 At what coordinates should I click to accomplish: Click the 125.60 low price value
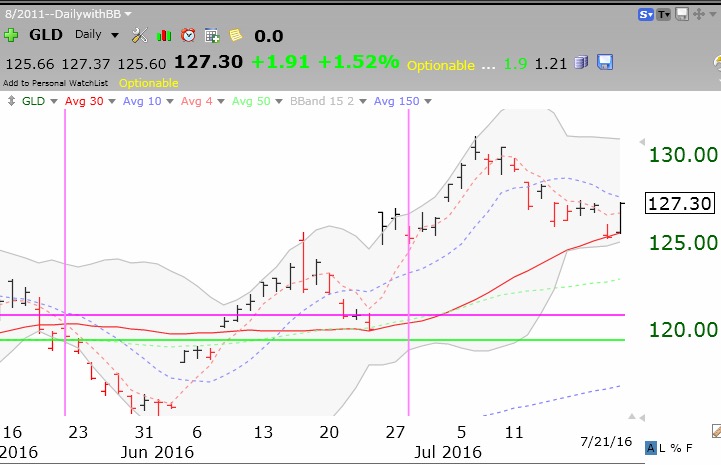click(142, 64)
